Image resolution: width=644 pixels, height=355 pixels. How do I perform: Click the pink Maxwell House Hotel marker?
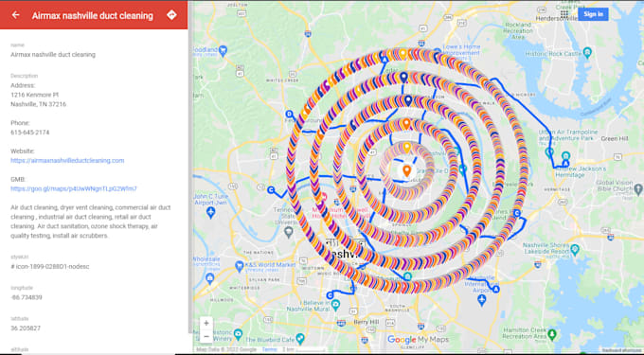(x=324, y=198)
